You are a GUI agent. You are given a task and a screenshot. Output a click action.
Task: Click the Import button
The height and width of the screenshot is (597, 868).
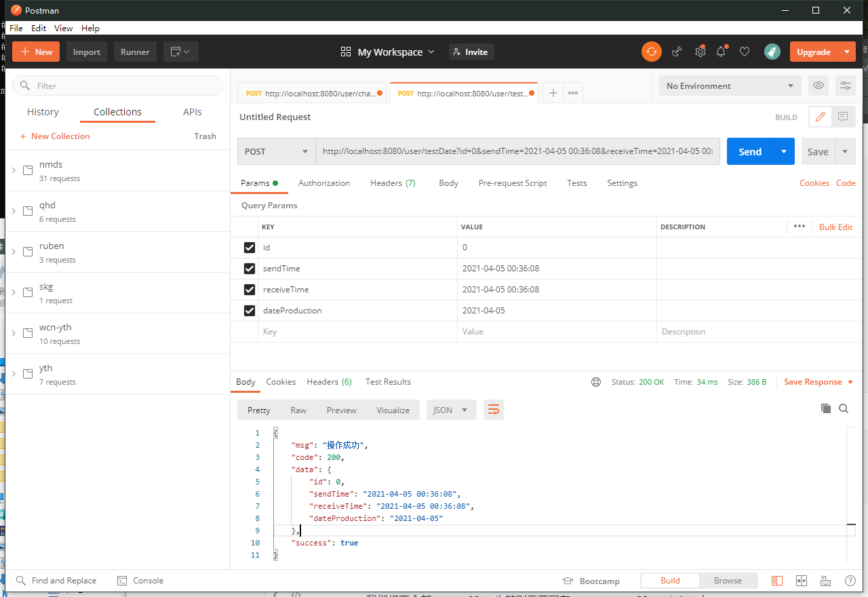pyautogui.click(x=87, y=52)
